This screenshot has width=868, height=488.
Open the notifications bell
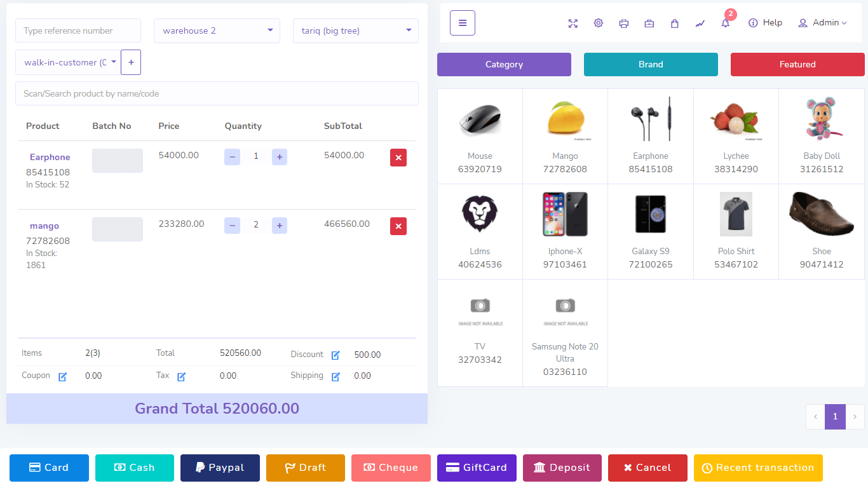point(725,24)
